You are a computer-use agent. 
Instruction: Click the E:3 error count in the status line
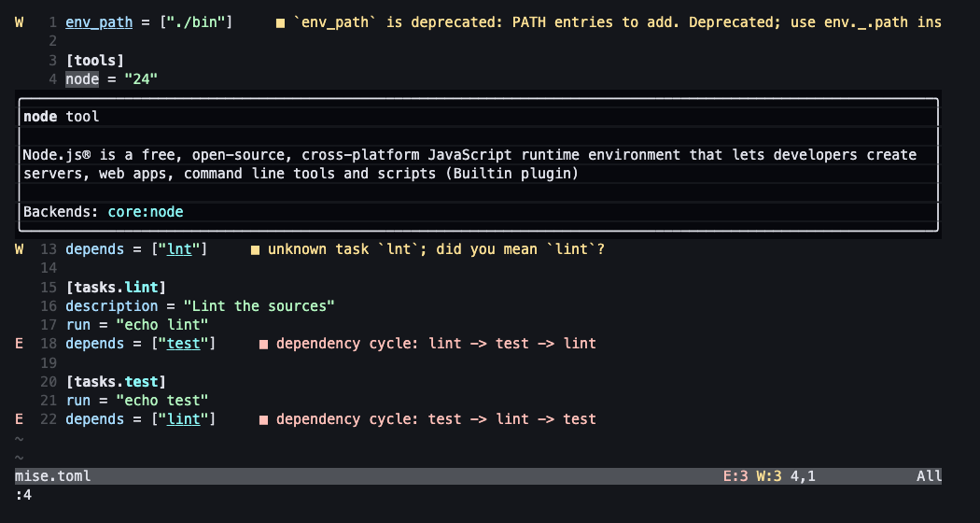click(x=735, y=476)
